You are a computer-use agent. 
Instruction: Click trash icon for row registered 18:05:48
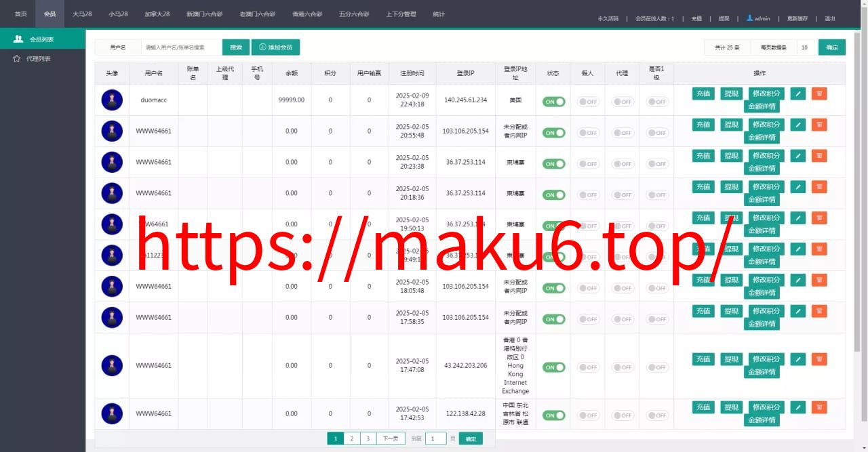pyautogui.click(x=819, y=280)
